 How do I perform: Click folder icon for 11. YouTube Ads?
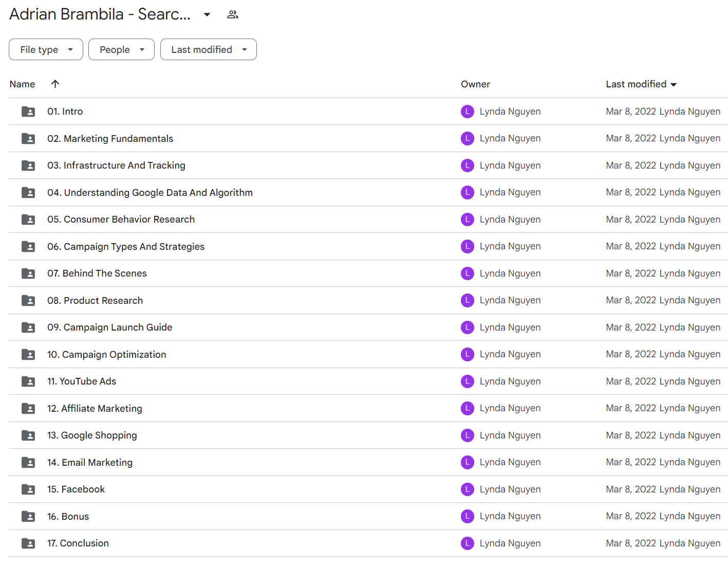pos(28,381)
